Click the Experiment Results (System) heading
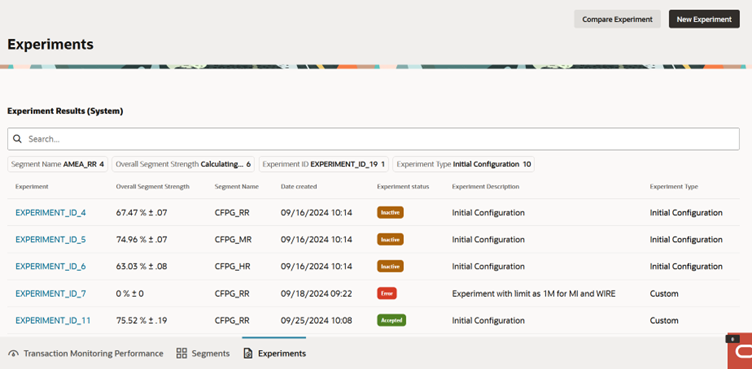The image size is (752, 369). click(65, 111)
